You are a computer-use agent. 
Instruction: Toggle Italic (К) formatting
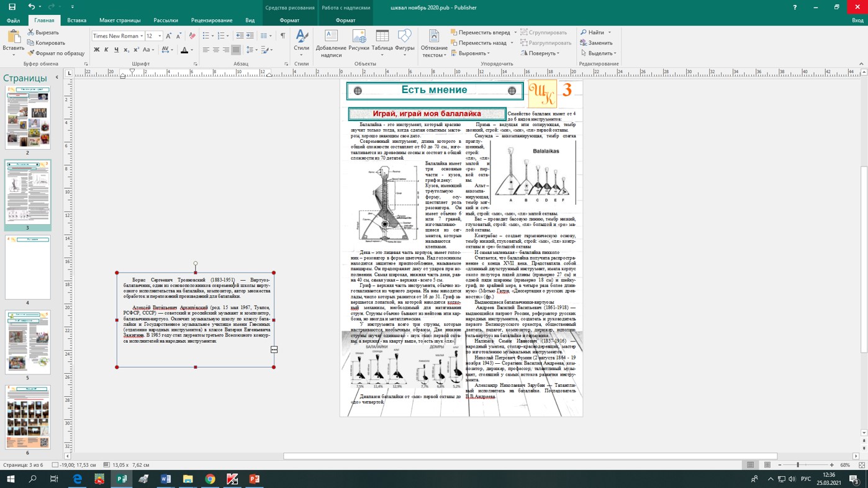coord(106,50)
